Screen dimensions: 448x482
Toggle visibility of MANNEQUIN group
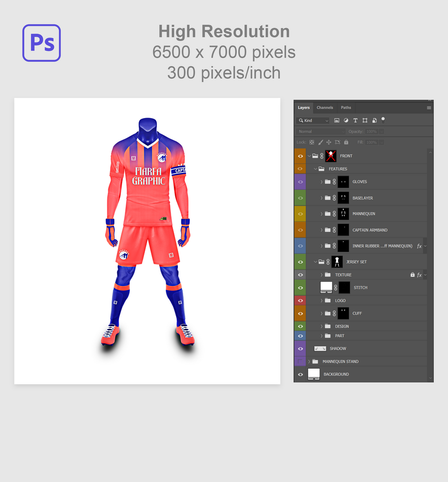pyautogui.click(x=300, y=214)
